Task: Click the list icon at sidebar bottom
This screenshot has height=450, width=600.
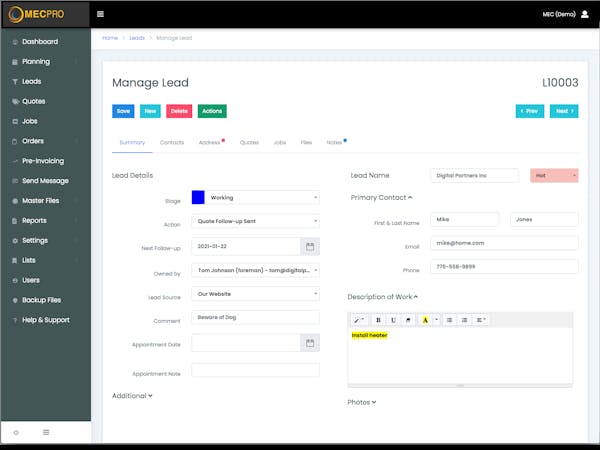Action: tap(46, 432)
